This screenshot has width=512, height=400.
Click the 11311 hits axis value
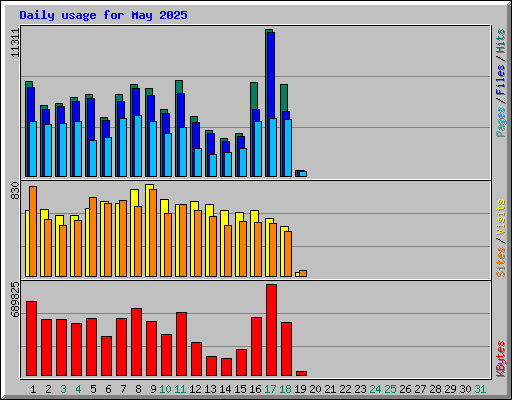coord(15,43)
